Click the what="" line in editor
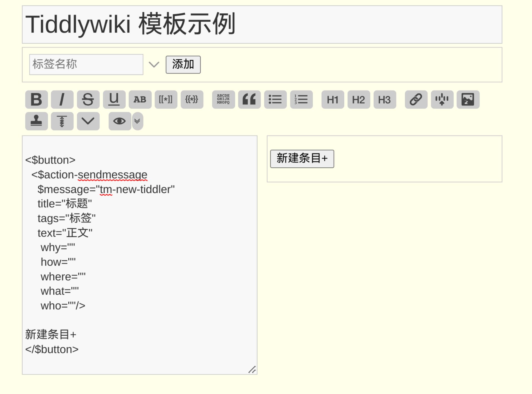Viewport: 532px width, 394px height. [60, 291]
